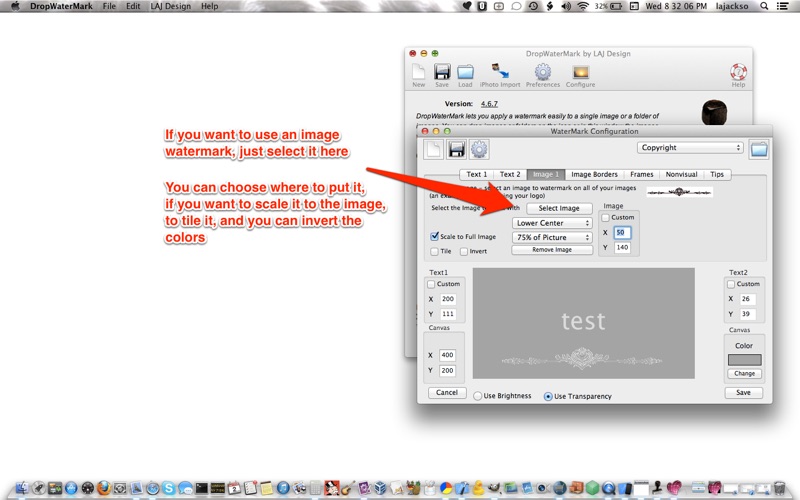The height and width of the screenshot is (500, 800).
Task: Switch to the Tips tab
Action: coord(717,174)
